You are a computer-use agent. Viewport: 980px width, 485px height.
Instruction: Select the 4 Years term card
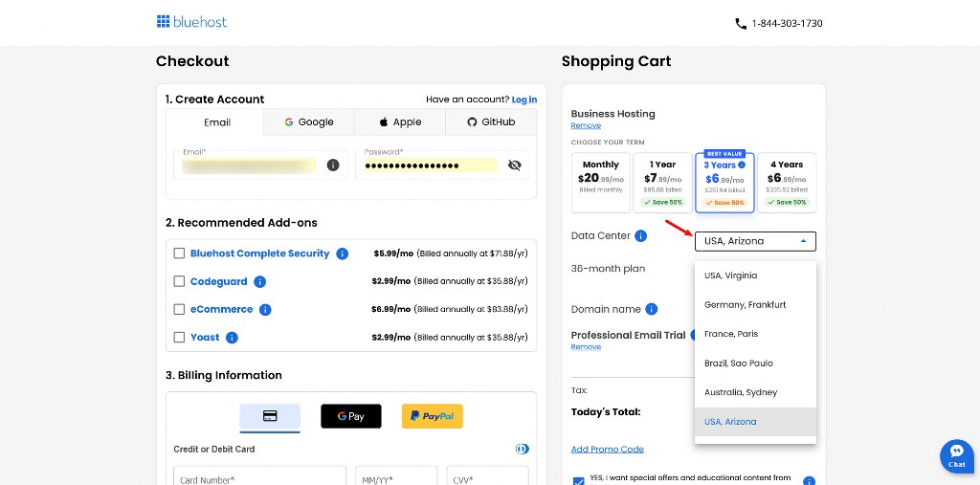pyautogui.click(x=787, y=183)
